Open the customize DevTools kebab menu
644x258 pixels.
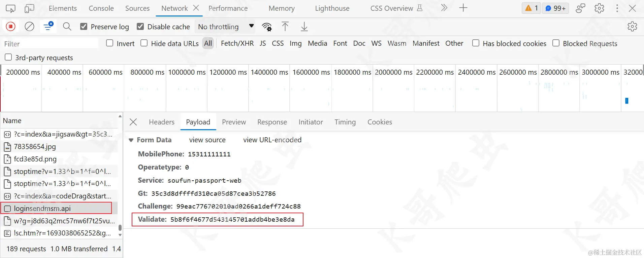617,8
